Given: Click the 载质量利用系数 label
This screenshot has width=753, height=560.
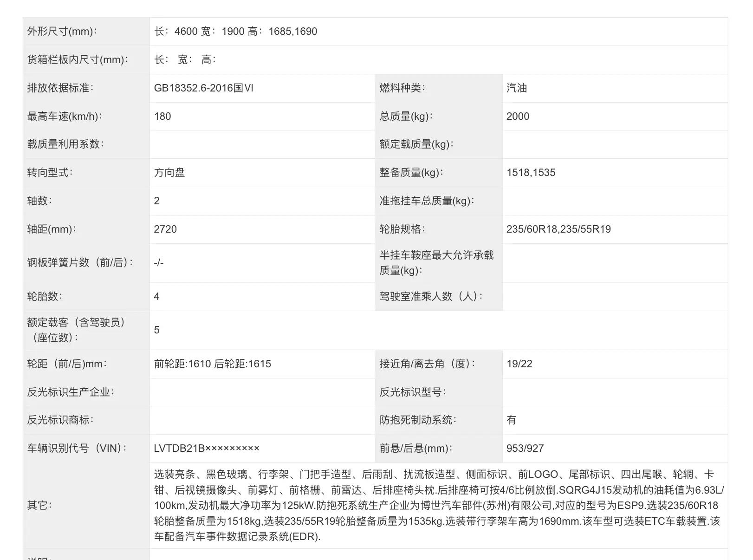Looking at the screenshot, I should point(65,144).
